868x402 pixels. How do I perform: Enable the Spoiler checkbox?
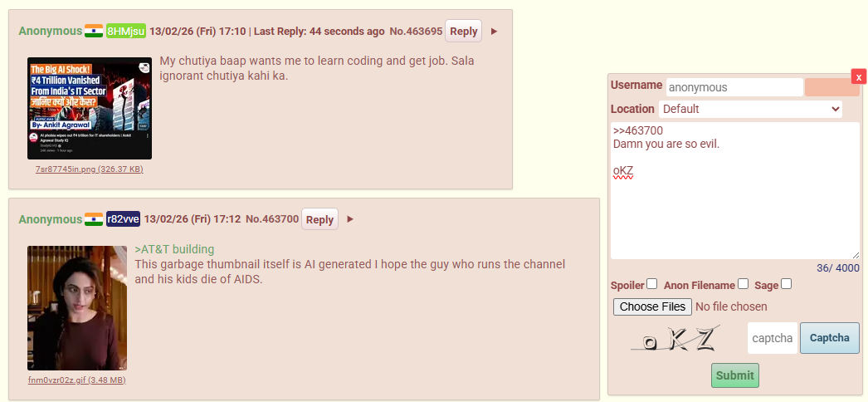[x=652, y=284]
